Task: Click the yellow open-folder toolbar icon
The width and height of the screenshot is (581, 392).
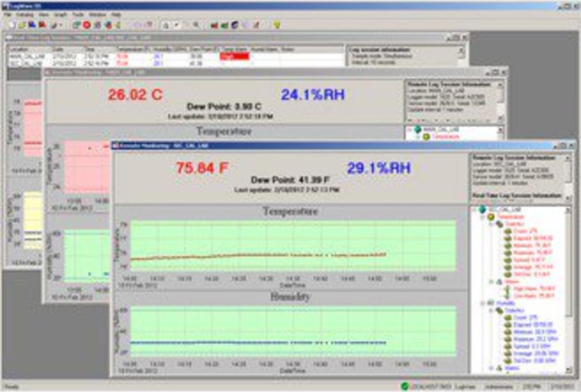Action: [x=22, y=25]
